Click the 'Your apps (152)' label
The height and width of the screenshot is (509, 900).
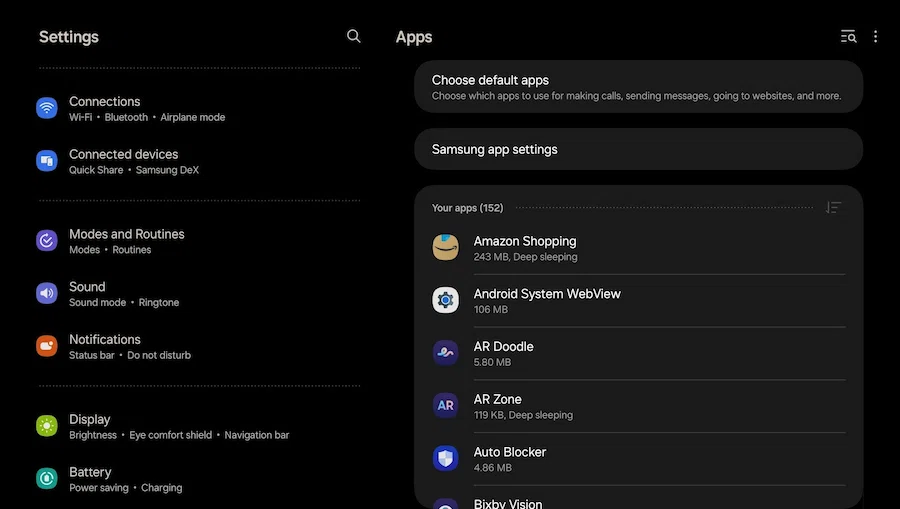click(x=467, y=208)
